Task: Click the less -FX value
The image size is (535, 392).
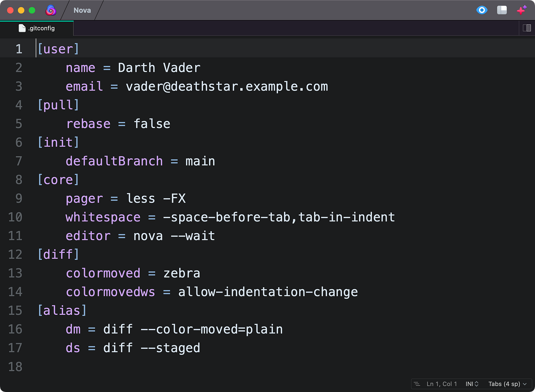Action: (x=156, y=199)
